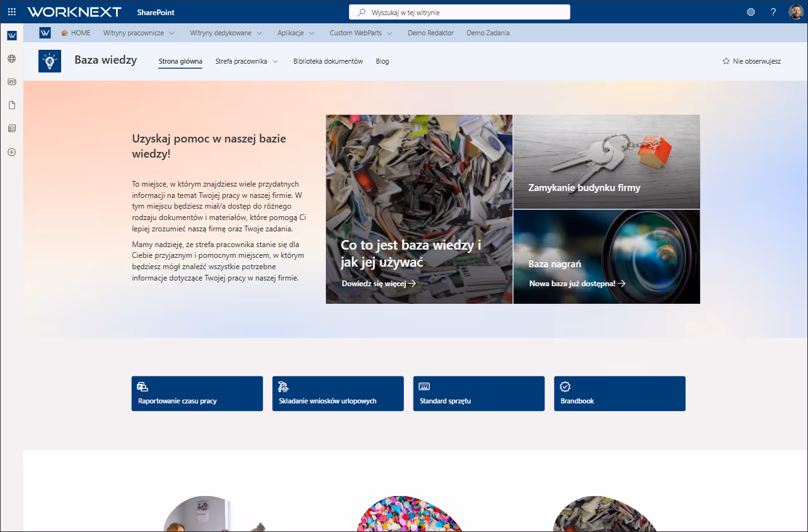The image size is (808, 532).
Task: Follow Nowa baza już dostępna! link
Action: (x=577, y=284)
